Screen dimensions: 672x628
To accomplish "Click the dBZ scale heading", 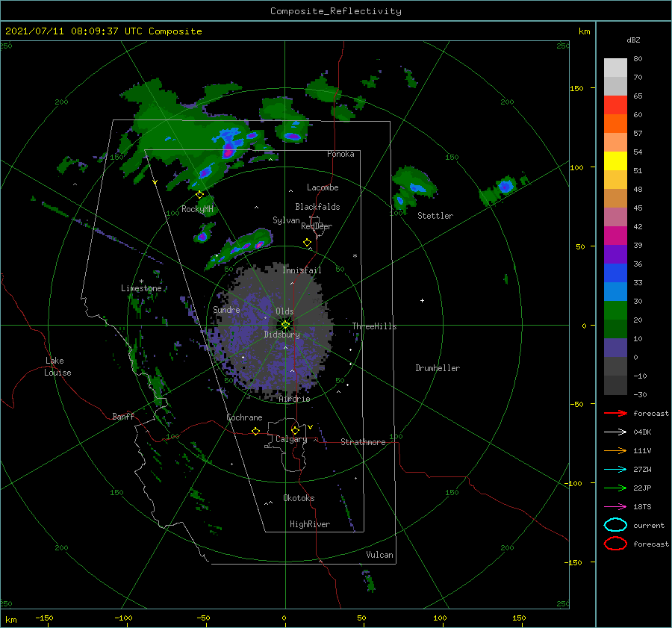I will tap(633, 40).
